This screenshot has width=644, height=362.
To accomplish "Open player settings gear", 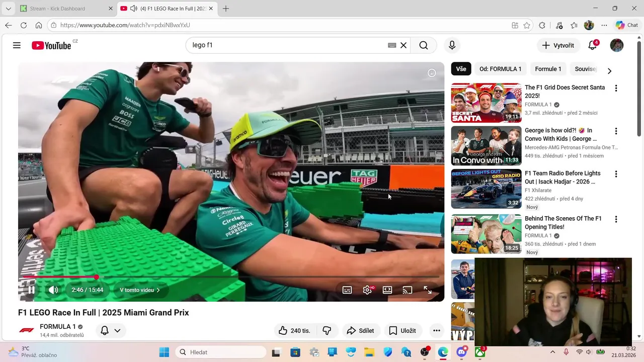I will [x=367, y=290].
